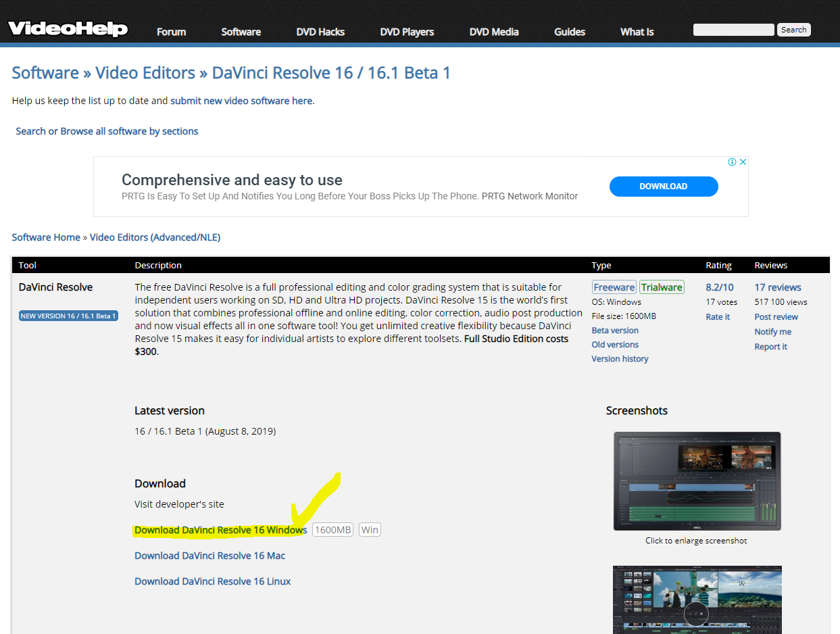Open the Old versions link
The height and width of the screenshot is (634, 840).
615,345
